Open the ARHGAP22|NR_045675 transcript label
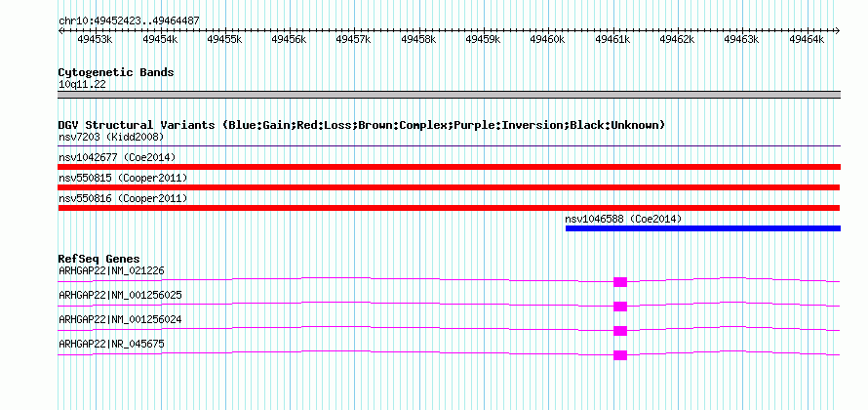 pos(111,344)
